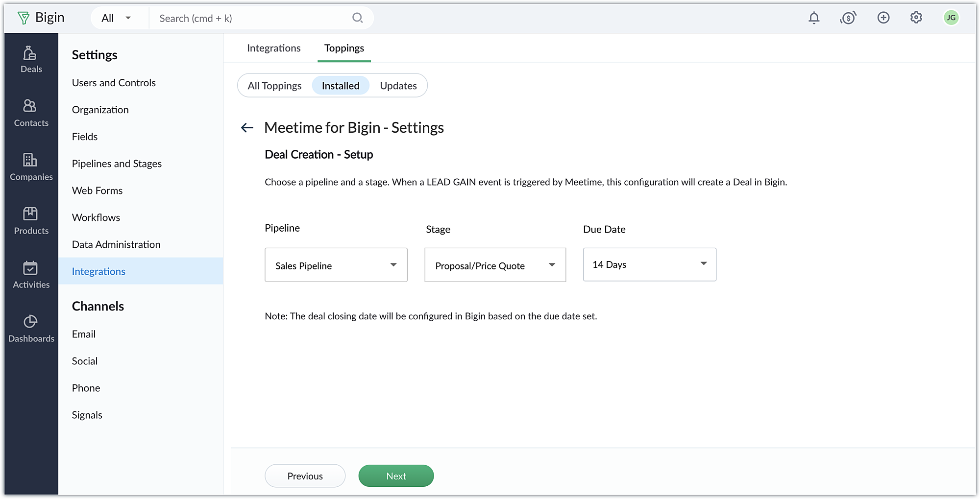Open Data Administration settings
Screen dimensions: 980x499
(x=116, y=244)
